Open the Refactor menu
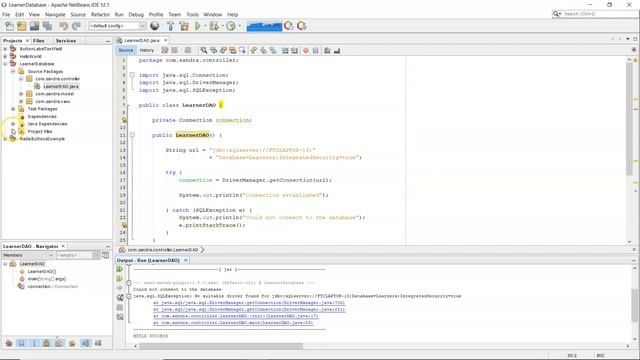This screenshot has width=640, height=360. click(100, 14)
